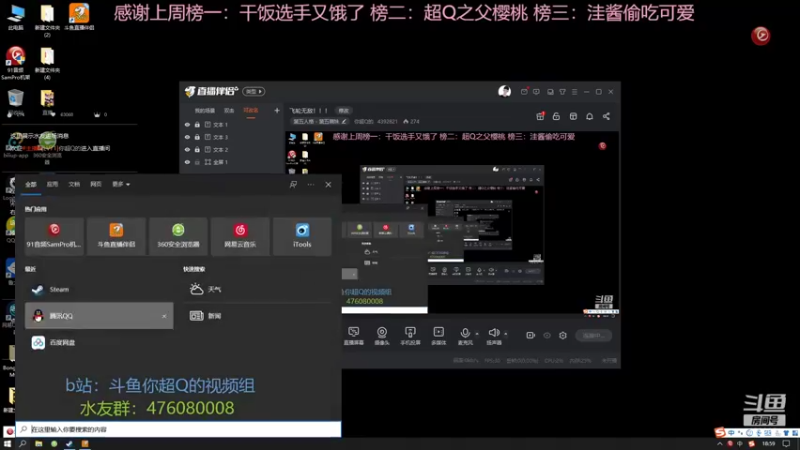Open the feedback icon in the search panel

293,184
